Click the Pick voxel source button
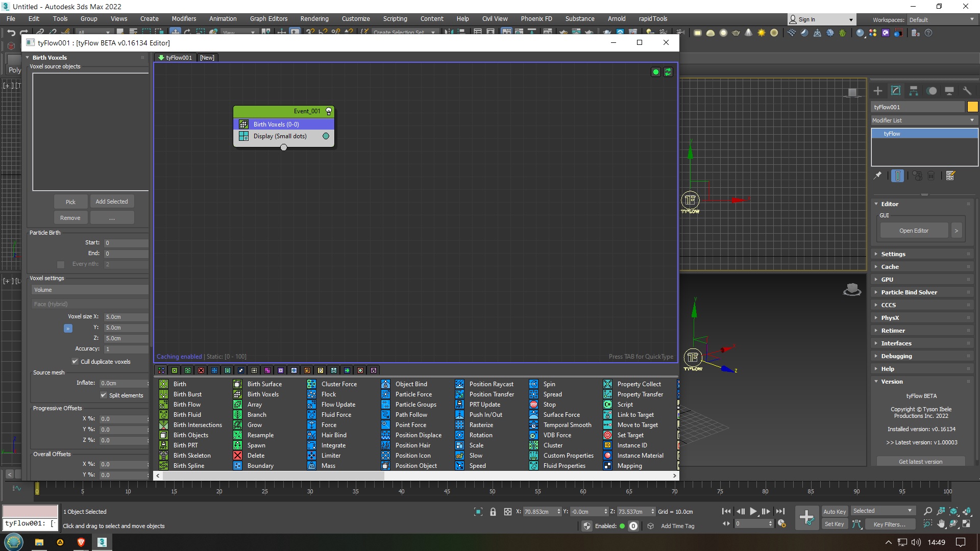 (x=70, y=202)
